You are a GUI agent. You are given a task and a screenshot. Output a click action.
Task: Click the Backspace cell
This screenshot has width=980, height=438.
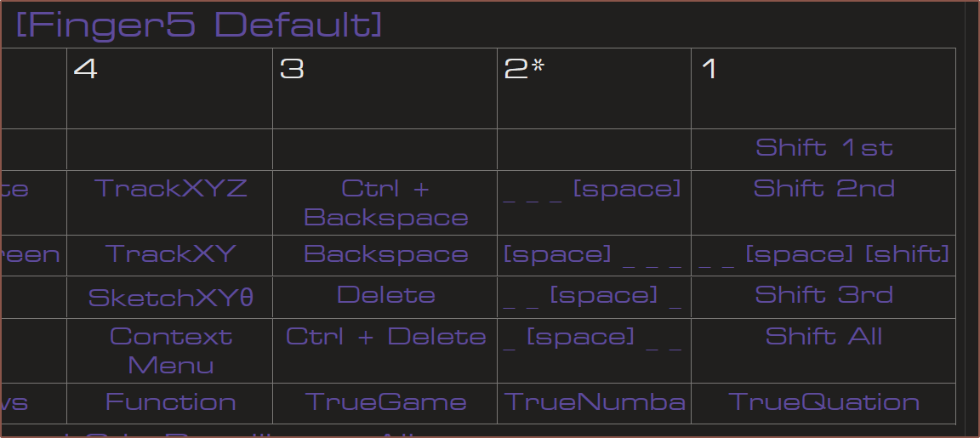click(x=385, y=254)
